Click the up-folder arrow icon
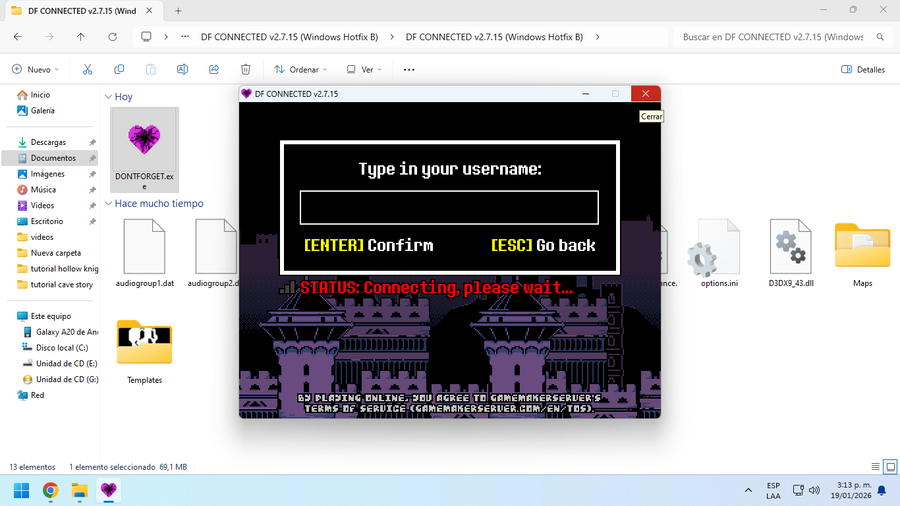The height and width of the screenshot is (506, 900). tap(80, 37)
